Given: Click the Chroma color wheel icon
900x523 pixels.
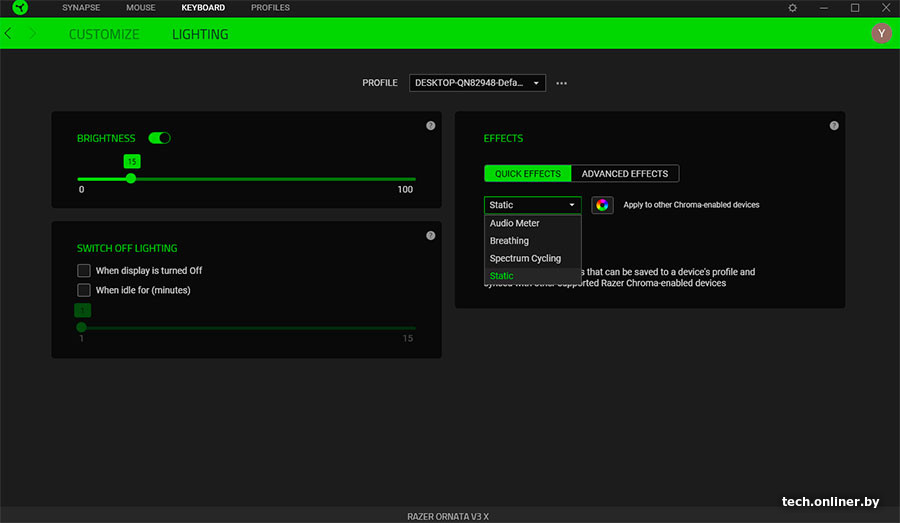Looking at the screenshot, I should point(602,205).
